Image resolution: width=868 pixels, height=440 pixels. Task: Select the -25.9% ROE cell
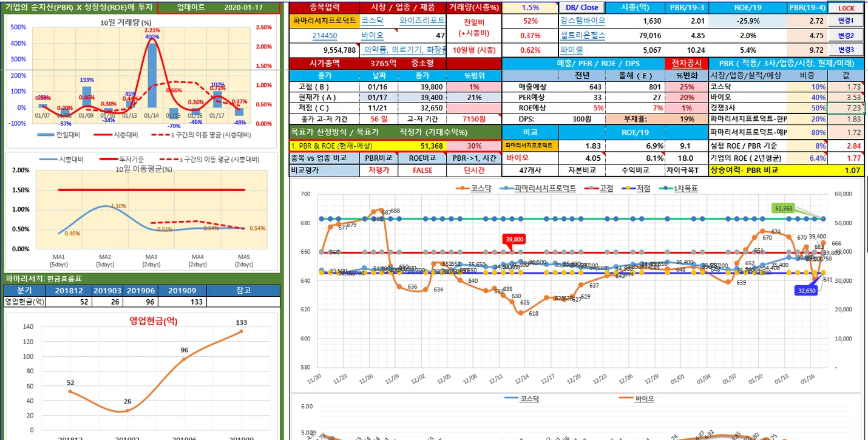[747, 21]
